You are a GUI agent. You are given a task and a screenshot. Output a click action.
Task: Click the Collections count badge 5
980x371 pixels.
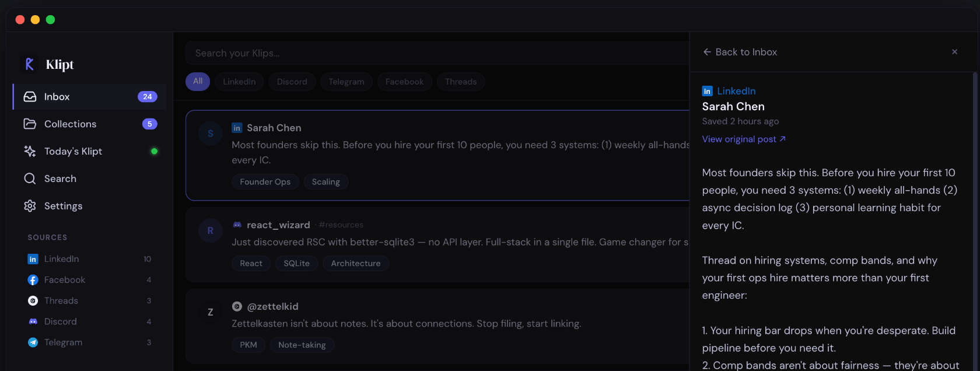click(x=150, y=124)
